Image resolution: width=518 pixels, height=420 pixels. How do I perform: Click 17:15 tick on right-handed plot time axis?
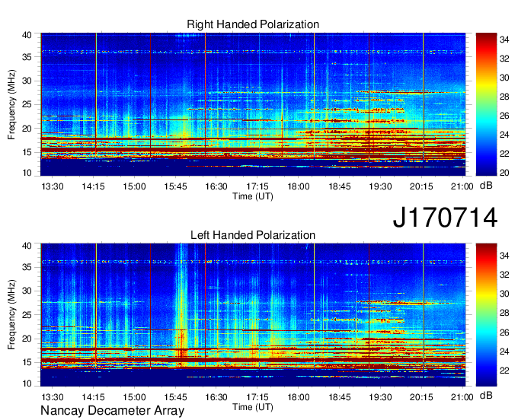tap(257, 186)
